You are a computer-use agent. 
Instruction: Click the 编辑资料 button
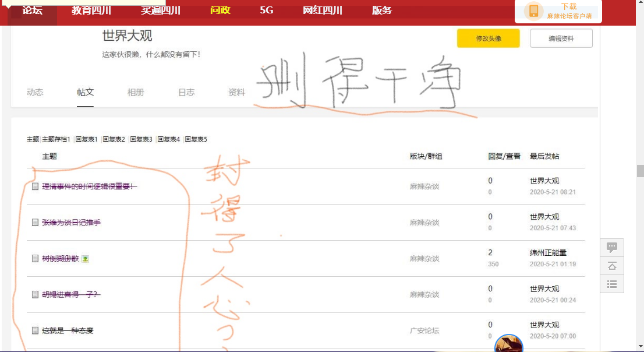561,38
